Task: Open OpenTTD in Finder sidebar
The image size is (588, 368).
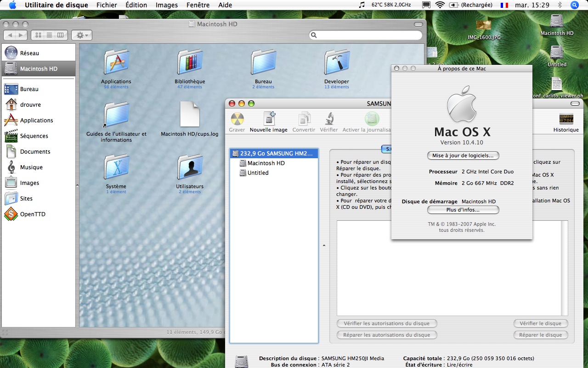Action: tap(38, 214)
